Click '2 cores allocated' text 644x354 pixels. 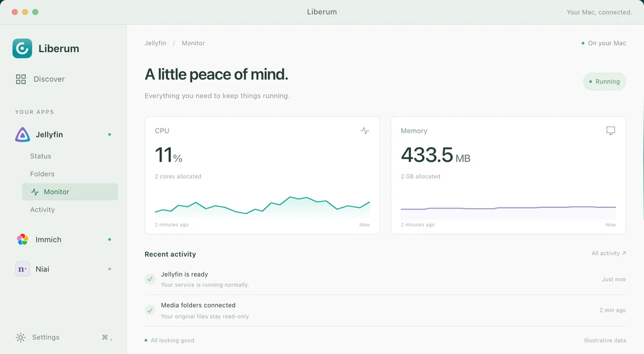[178, 176]
